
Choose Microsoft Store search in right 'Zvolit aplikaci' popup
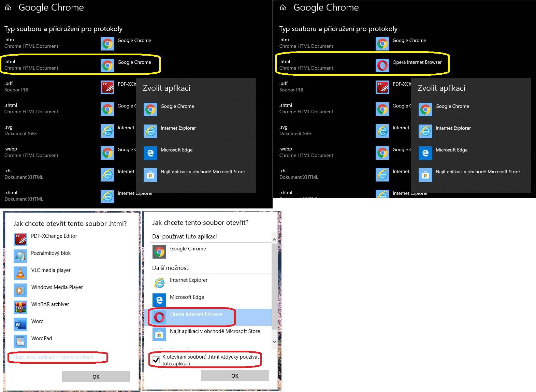pos(471,175)
